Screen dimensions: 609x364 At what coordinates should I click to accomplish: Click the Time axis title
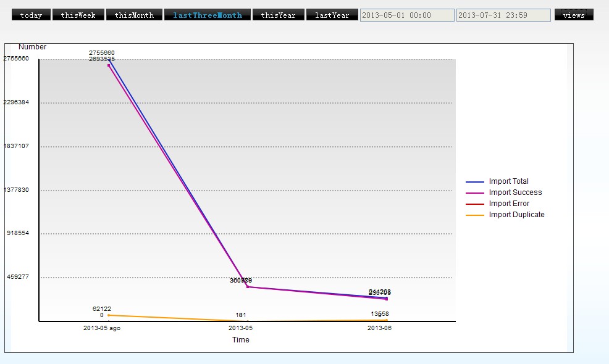point(240,340)
